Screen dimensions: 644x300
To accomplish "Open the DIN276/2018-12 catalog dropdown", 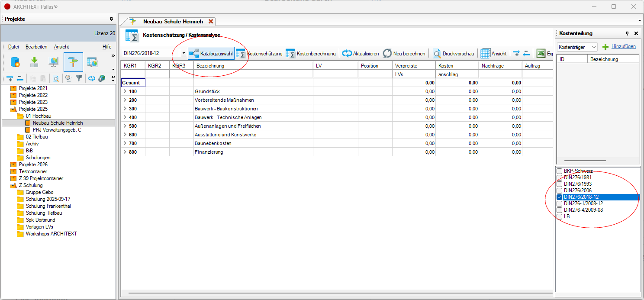I will click(x=184, y=53).
